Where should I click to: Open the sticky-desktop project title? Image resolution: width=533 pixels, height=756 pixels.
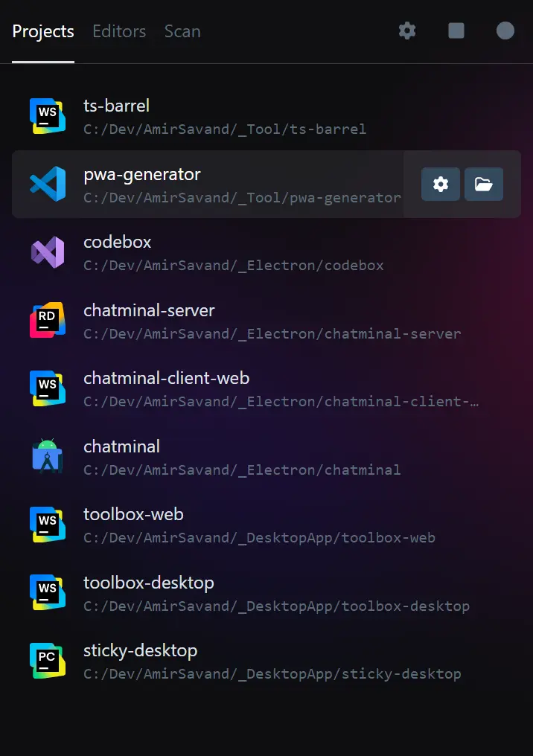click(x=141, y=650)
